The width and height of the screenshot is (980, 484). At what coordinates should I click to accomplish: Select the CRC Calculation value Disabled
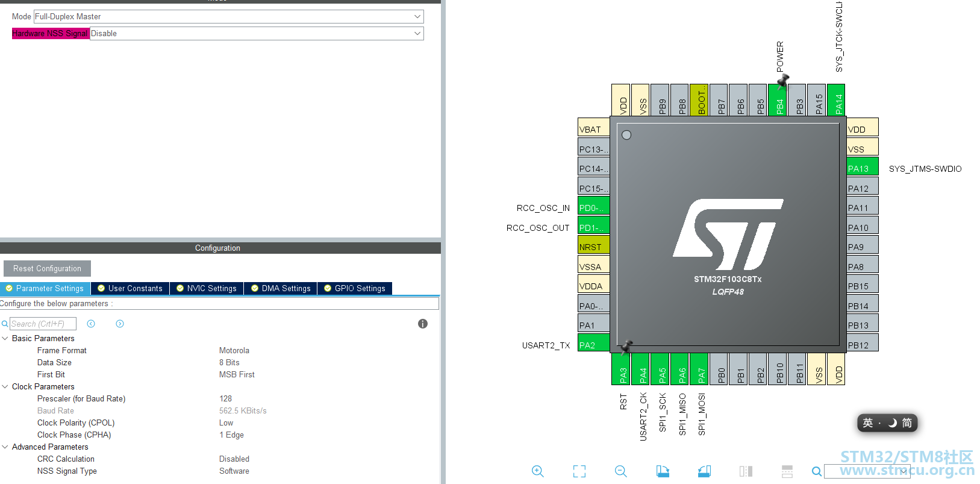point(234,459)
